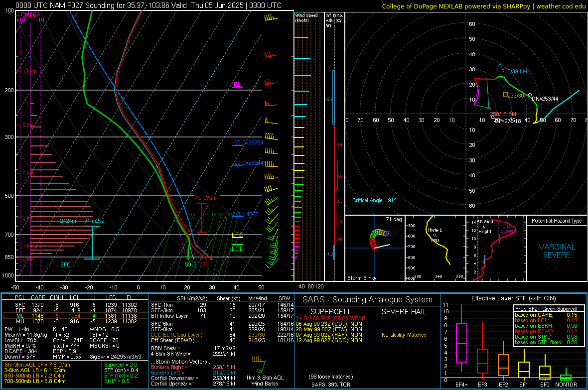
Task: Click the '258/15 RM' hodograph label
Action: coord(503,114)
